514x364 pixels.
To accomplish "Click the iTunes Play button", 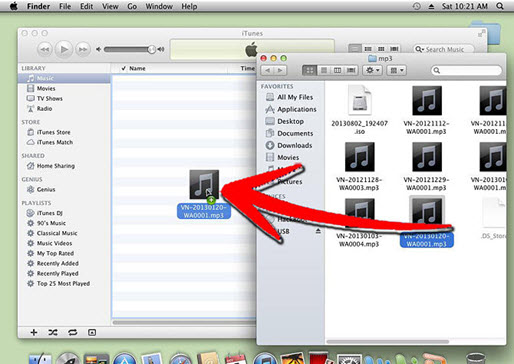I will pos(63,50).
